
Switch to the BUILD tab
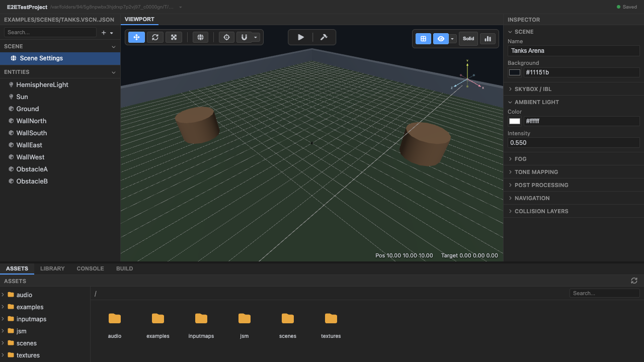click(124, 268)
